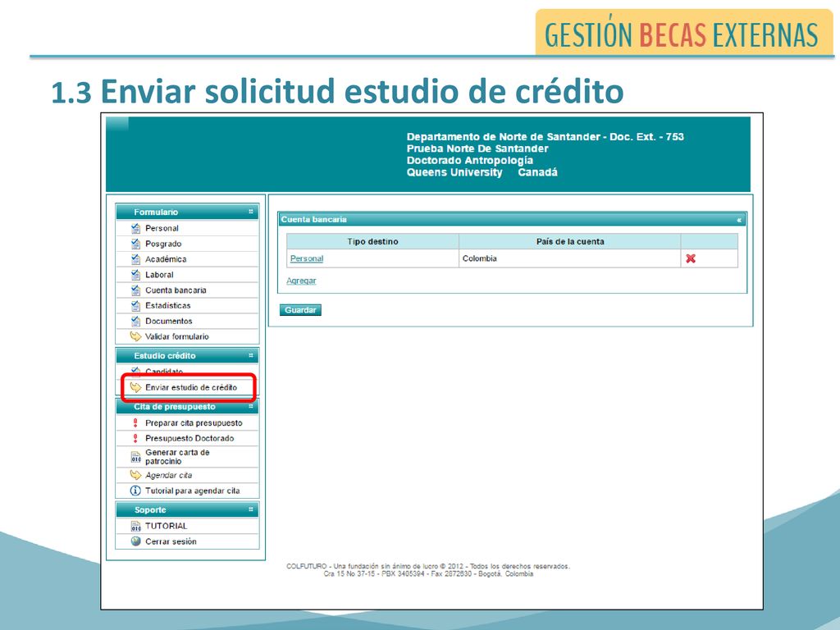Click the Laboral form icon
The image size is (840, 630).
click(x=135, y=275)
